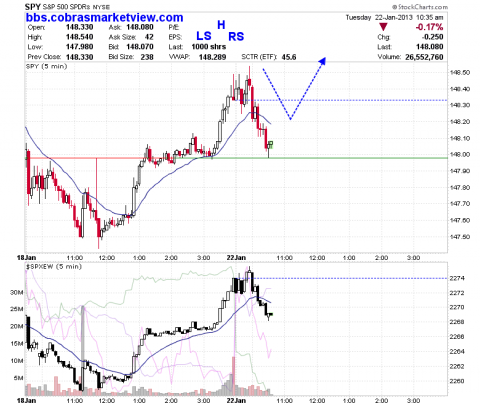
Task: Click the 148.50 price axis label
Action: tap(460, 73)
